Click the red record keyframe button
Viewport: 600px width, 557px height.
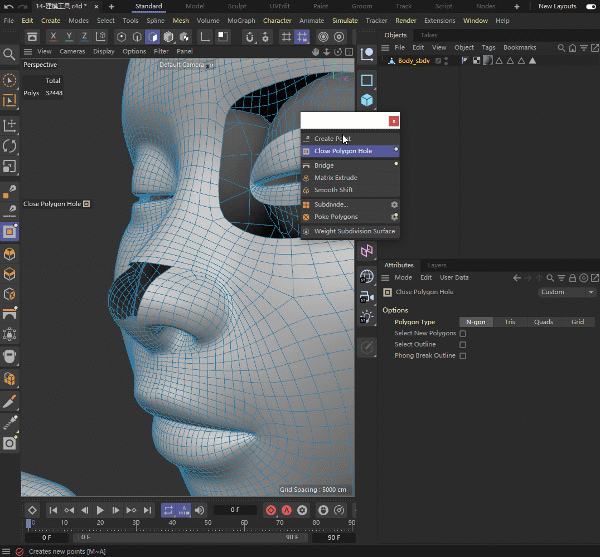click(270, 510)
